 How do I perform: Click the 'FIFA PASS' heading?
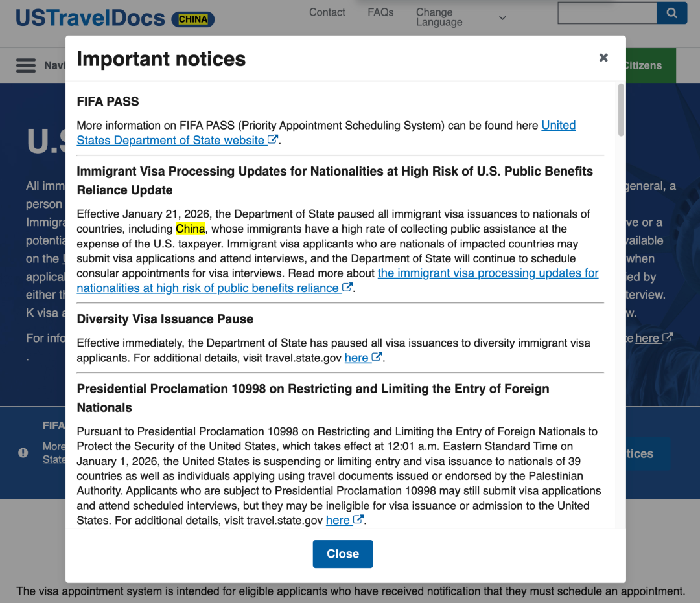108,102
